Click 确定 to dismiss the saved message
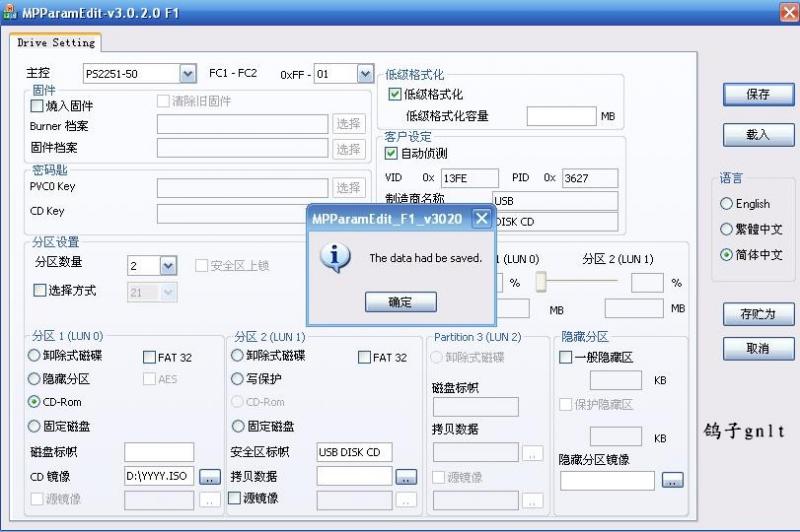The image size is (800, 532). coord(400,302)
